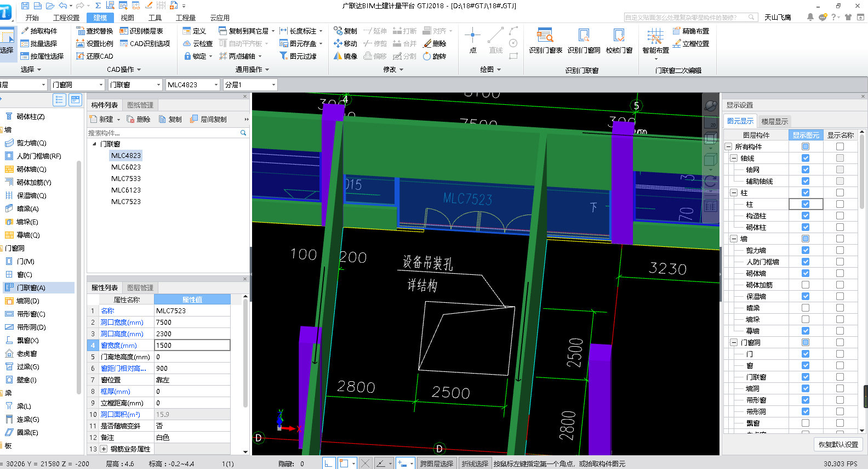Enable 飘窗 display checkbox

tap(806, 423)
